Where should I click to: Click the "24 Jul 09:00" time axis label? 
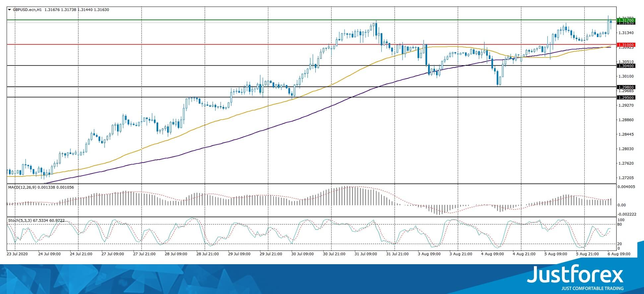tap(49, 254)
